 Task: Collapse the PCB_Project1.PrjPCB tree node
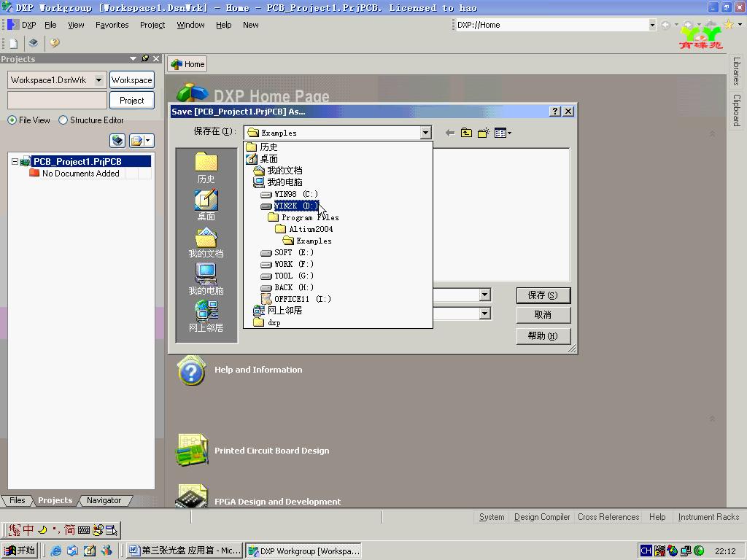[x=15, y=161]
